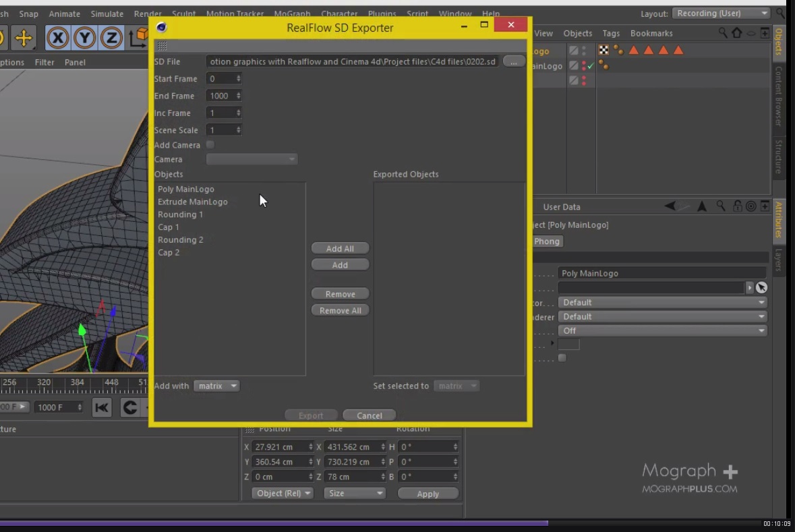795x532 pixels.
Task: Go back in Attribute Manager history
Action: (x=670, y=206)
